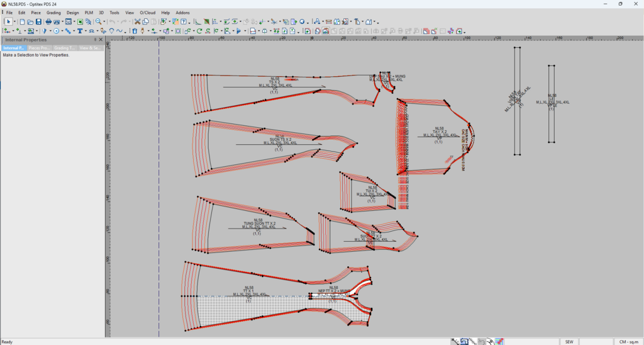
Task: Pin the Internal Properties panel
Action: pos(94,40)
